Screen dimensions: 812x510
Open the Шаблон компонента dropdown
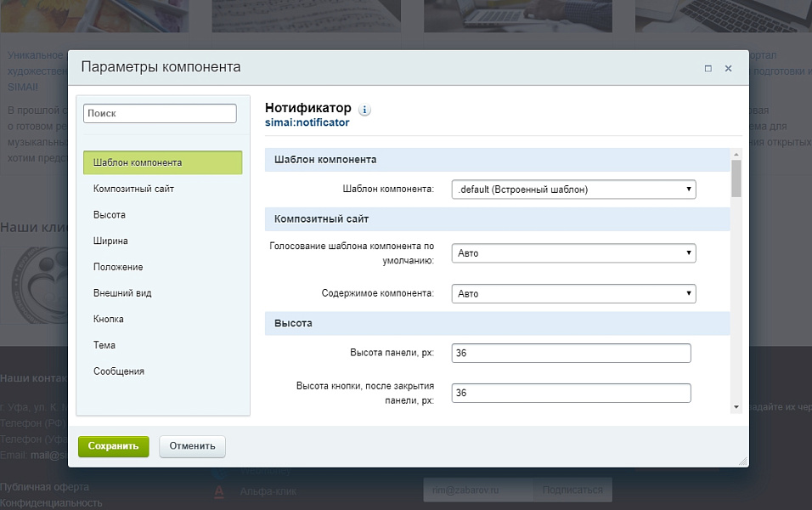point(574,190)
